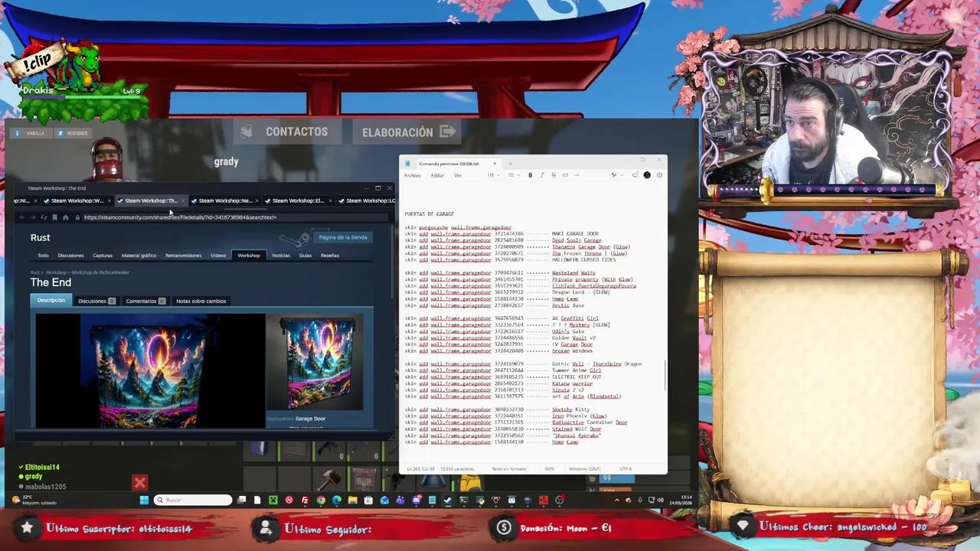Viewport: 980px width, 551px height.
Task: Open the Capturas hub tab
Action: pos(103,256)
